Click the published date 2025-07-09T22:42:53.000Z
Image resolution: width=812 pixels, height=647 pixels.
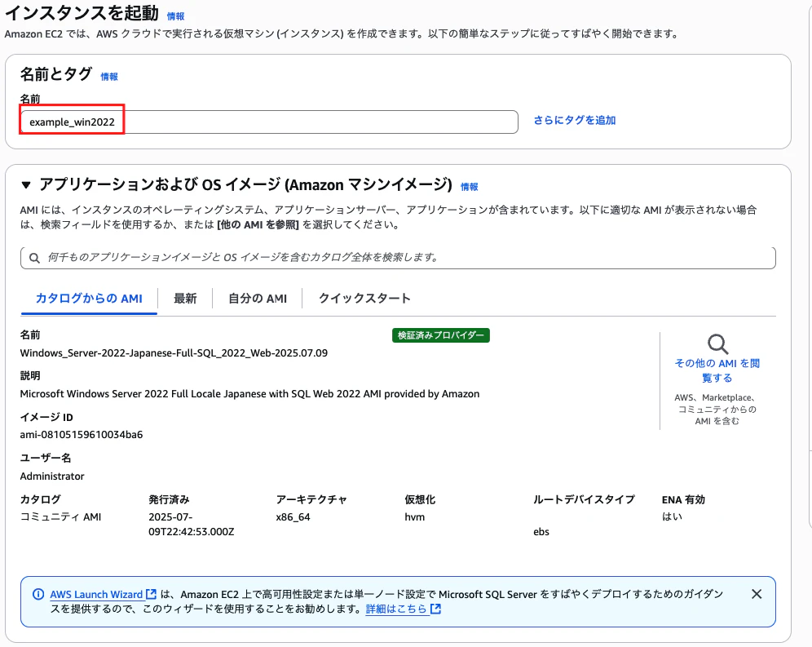coord(192,524)
